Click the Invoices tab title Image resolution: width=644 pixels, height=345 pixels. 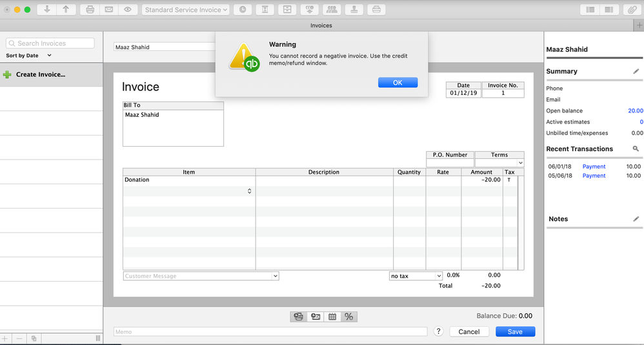coord(321,25)
